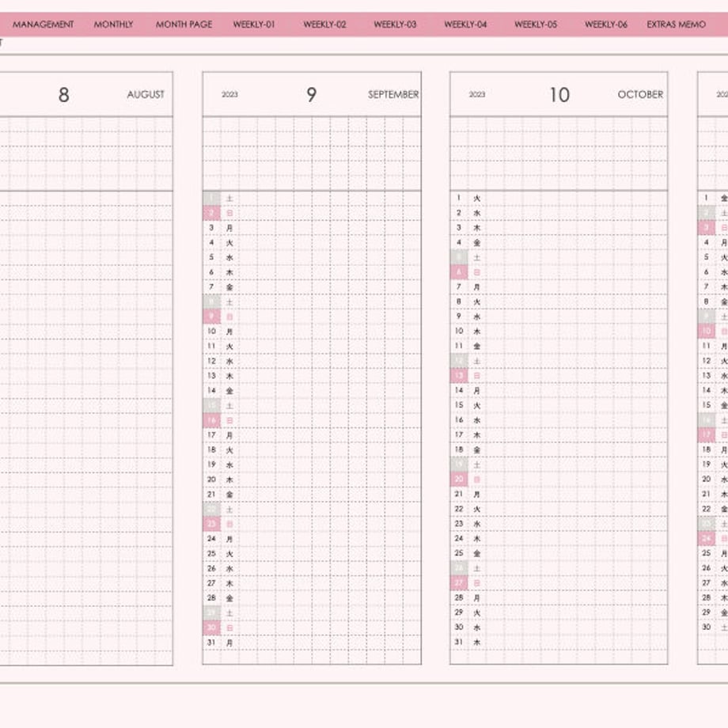
Task: Click the 2023 label in October header
Action: point(477,94)
